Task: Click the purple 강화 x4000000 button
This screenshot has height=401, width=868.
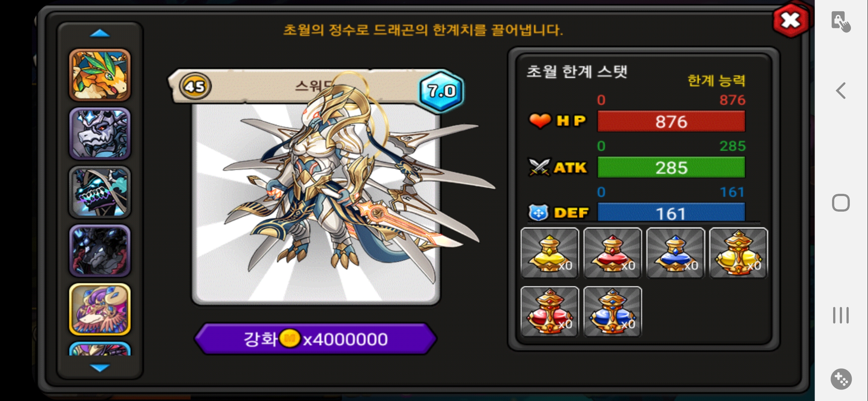Action: [316, 339]
